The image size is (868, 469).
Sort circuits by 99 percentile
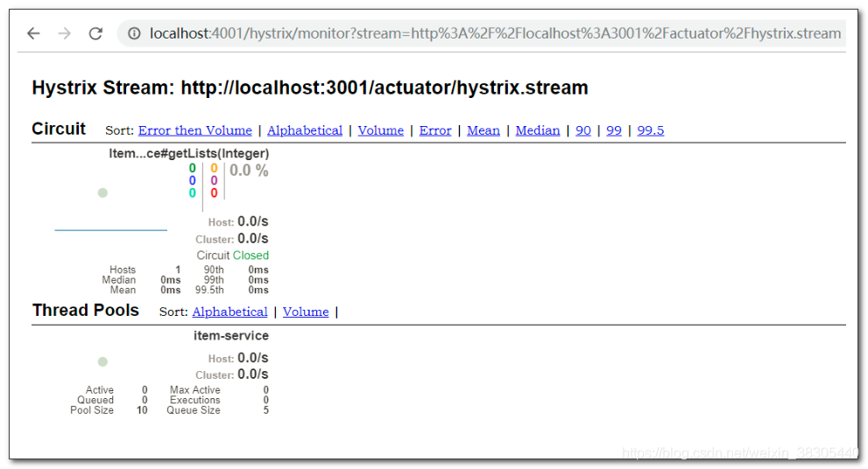click(x=613, y=130)
